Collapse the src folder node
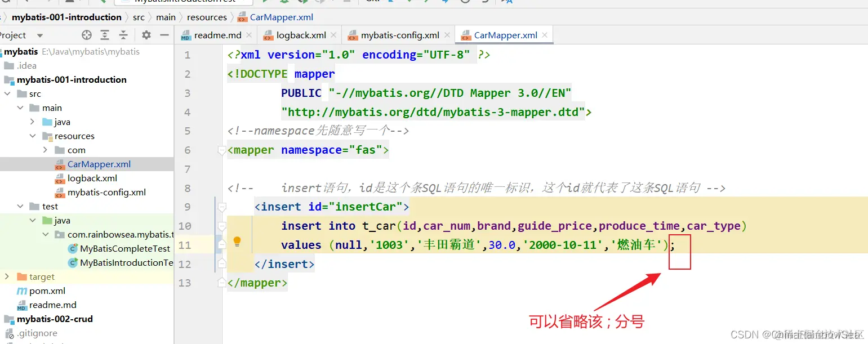Screen dimensions: 868x344 (7, 93)
